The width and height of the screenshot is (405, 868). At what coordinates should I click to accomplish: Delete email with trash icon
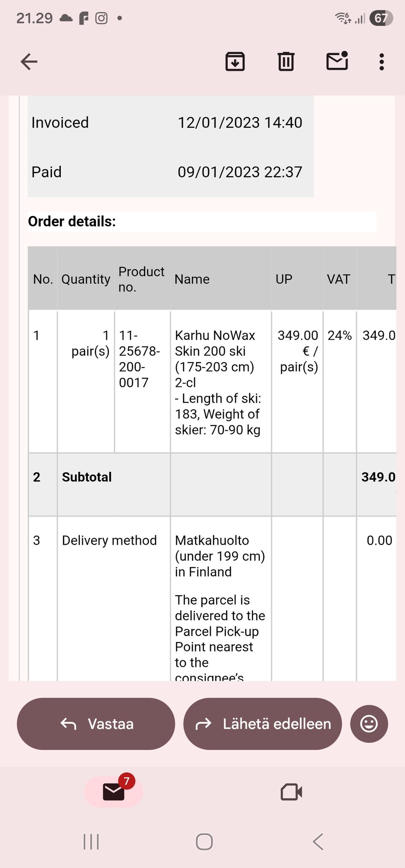pyautogui.click(x=286, y=62)
